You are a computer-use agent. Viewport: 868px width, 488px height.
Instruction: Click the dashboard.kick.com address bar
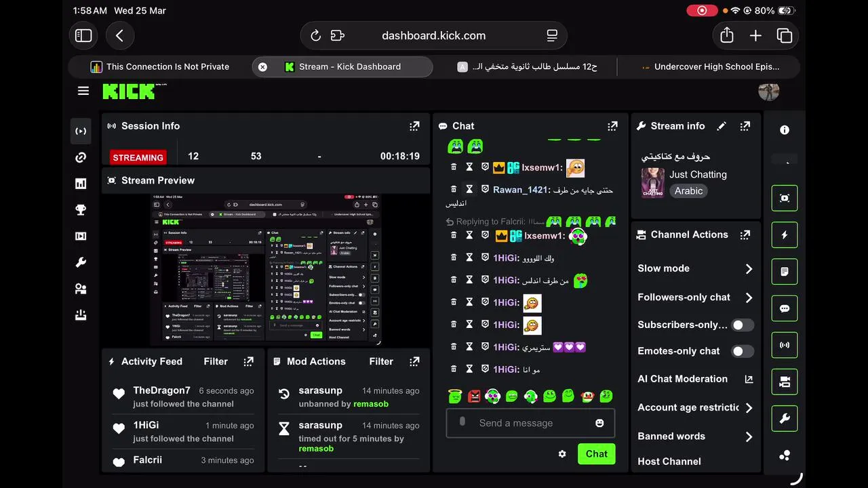433,36
